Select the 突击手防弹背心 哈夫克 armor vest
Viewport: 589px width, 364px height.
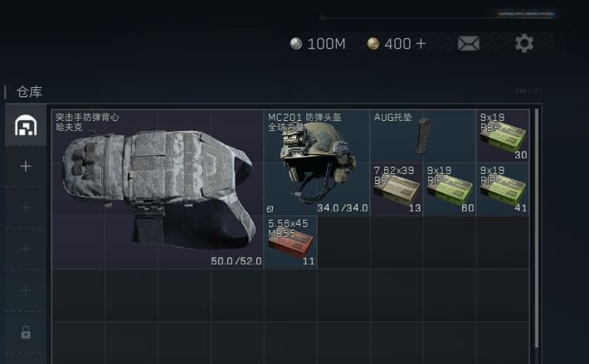coord(158,189)
